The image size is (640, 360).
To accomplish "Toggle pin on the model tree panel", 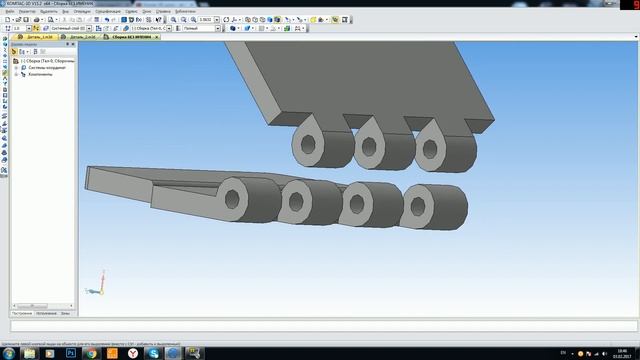I will [x=68, y=44].
